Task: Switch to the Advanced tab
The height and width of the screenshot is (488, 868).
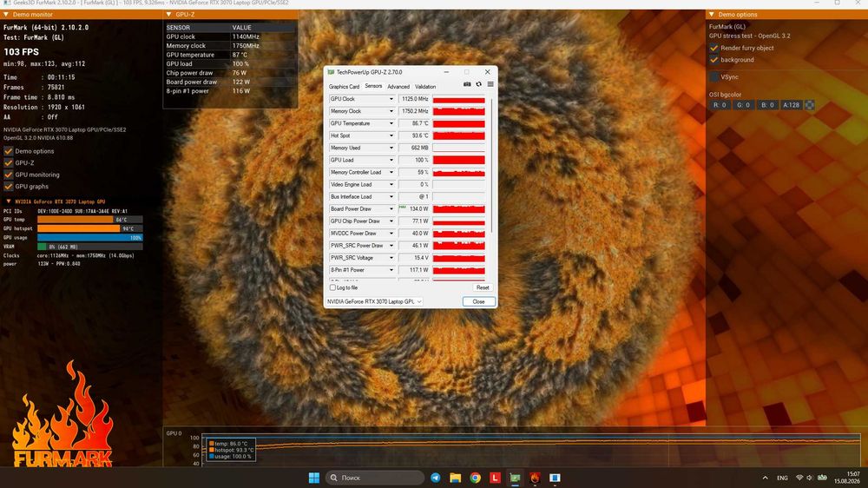Action: tap(398, 87)
